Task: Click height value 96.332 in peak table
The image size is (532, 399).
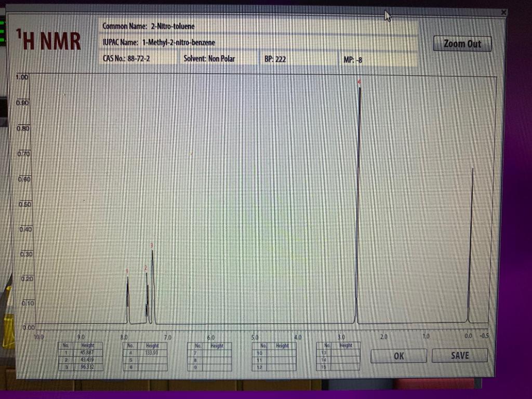Action: pos(87,367)
